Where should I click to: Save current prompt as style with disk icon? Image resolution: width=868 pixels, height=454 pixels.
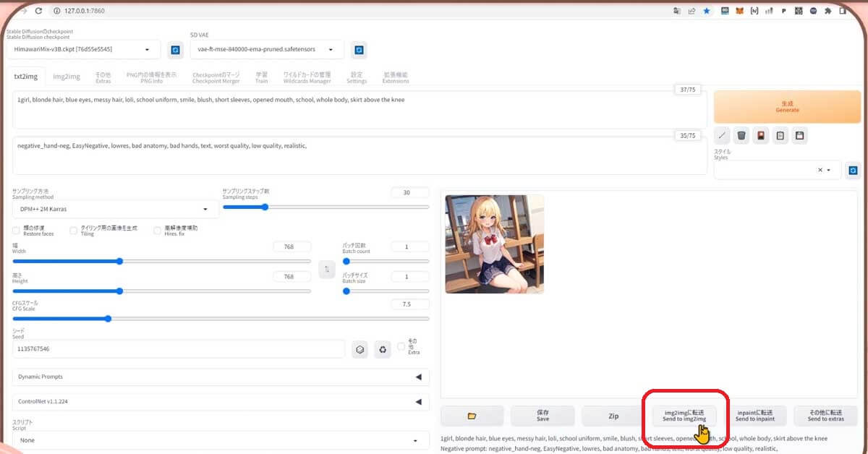click(x=800, y=135)
